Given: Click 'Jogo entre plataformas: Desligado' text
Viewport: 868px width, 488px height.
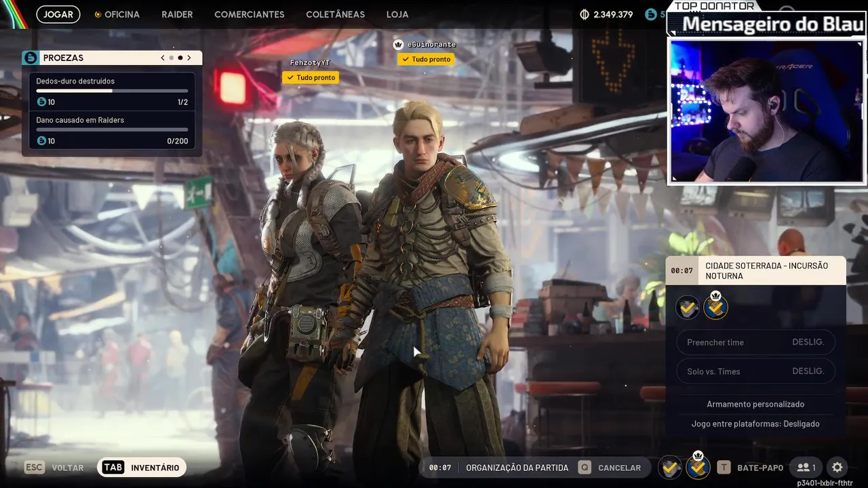Looking at the screenshot, I should (x=755, y=424).
